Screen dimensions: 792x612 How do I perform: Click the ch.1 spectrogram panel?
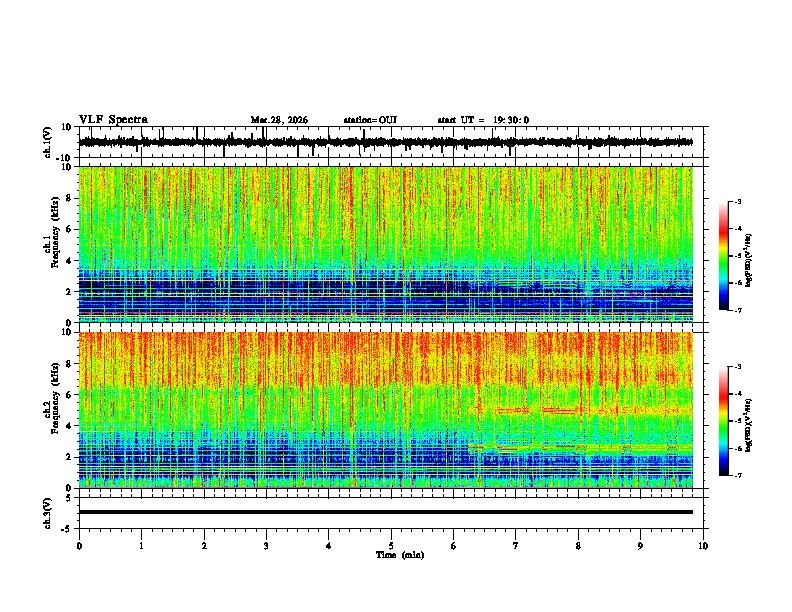[385, 244]
